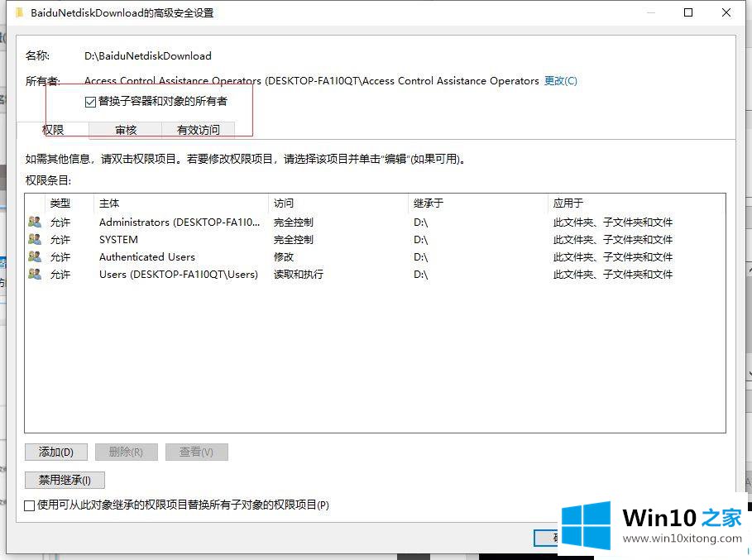Click the 删除(R) button
This screenshot has width=752, height=560.
[126, 452]
